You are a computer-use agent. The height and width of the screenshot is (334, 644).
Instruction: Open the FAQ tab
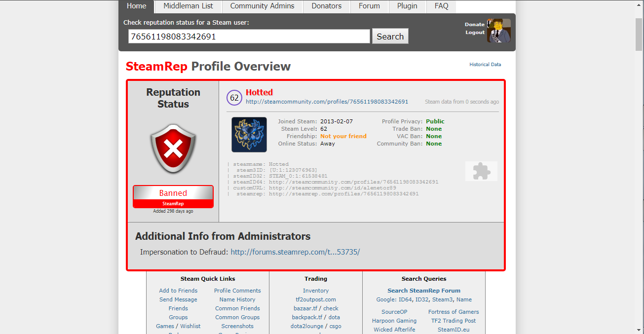coord(441,6)
